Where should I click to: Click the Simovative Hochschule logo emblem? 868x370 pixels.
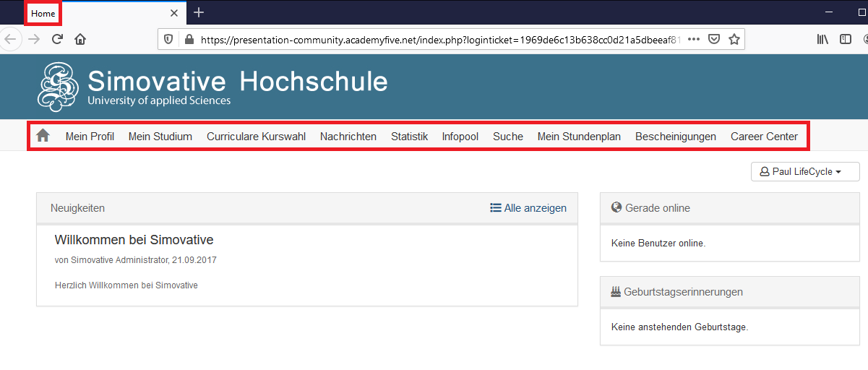pyautogui.click(x=58, y=87)
